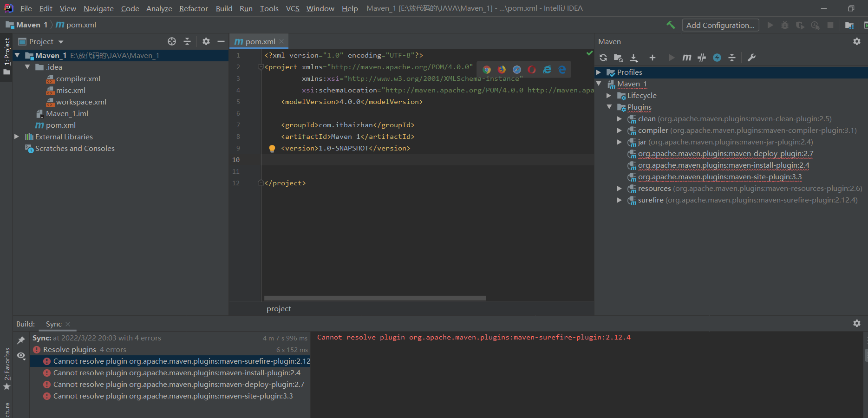868x418 pixels.
Task: Open pom.xml in Internet Explorer icon
Action: pos(547,70)
